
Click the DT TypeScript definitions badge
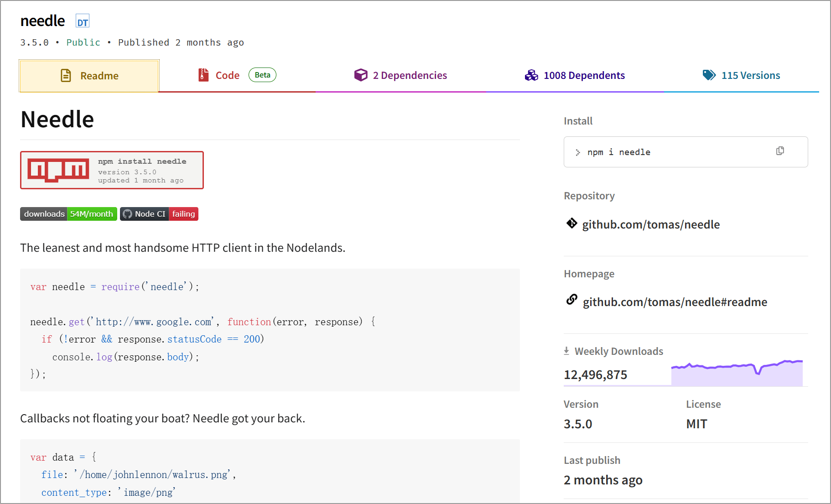coord(83,21)
